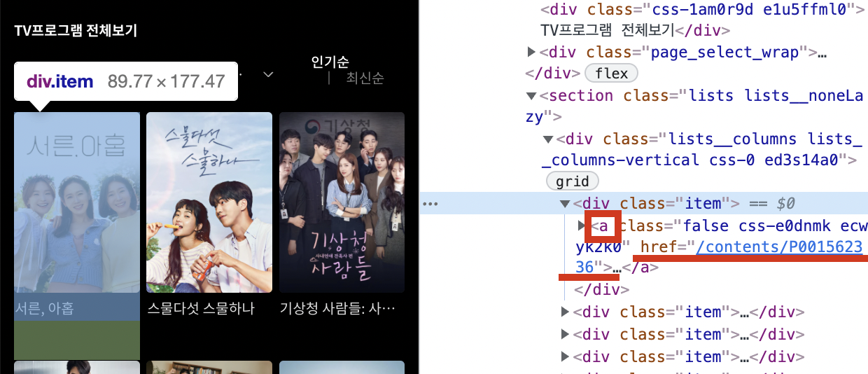Expand the last visible div item node
Viewport: 868px width, 374px height.
point(565,356)
